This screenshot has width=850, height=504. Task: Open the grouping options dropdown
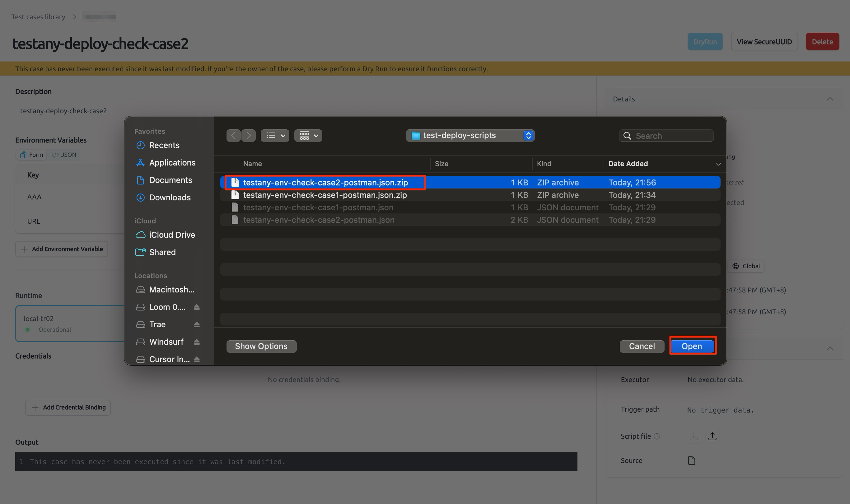tap(308, 136)
